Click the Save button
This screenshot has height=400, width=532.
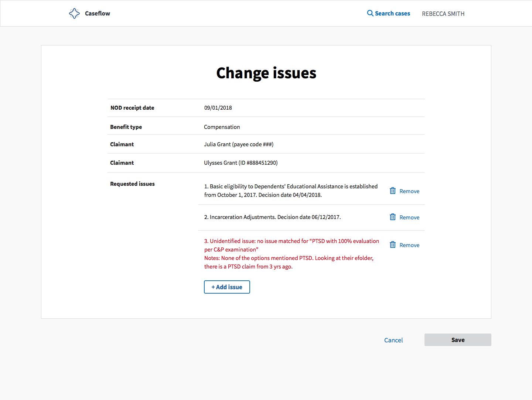point(458,340)
